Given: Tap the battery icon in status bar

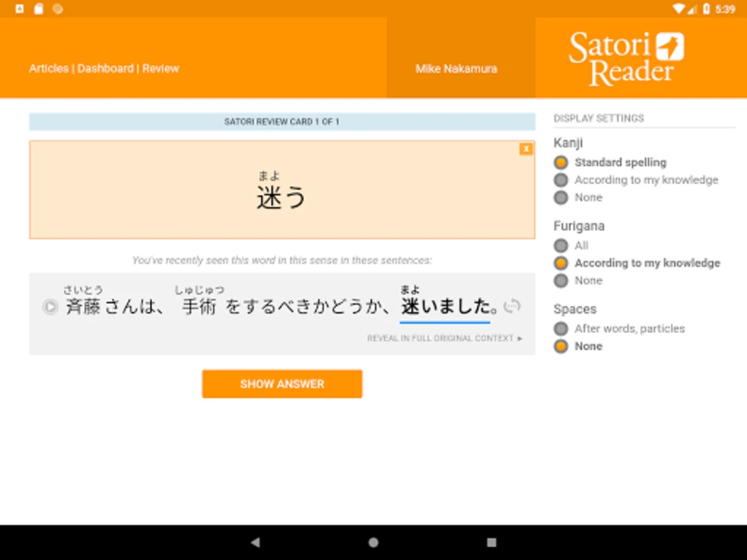Looking at the screenshot, I should [706, 8].
